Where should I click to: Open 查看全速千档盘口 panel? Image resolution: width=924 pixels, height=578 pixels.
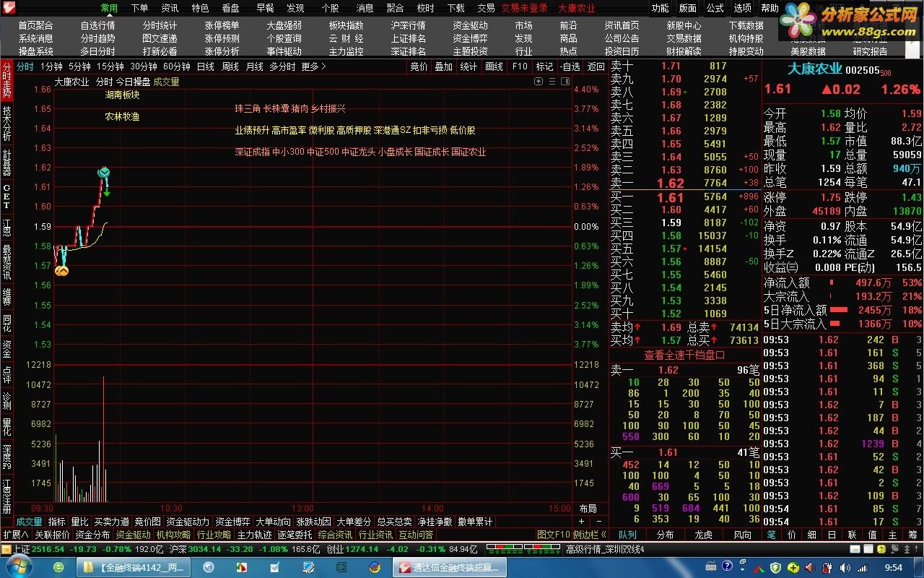coord(684,355)
